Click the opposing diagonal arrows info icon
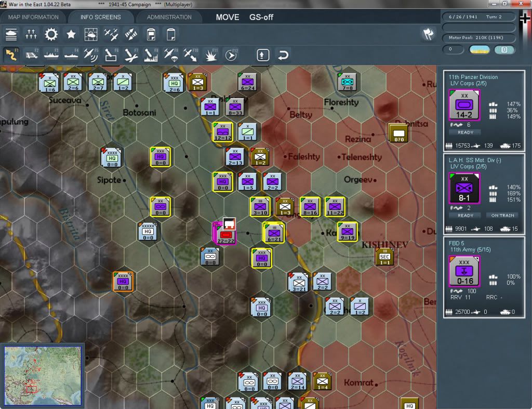Image resolution: width=532 pixels, height=409 pixels. point(131,34)
